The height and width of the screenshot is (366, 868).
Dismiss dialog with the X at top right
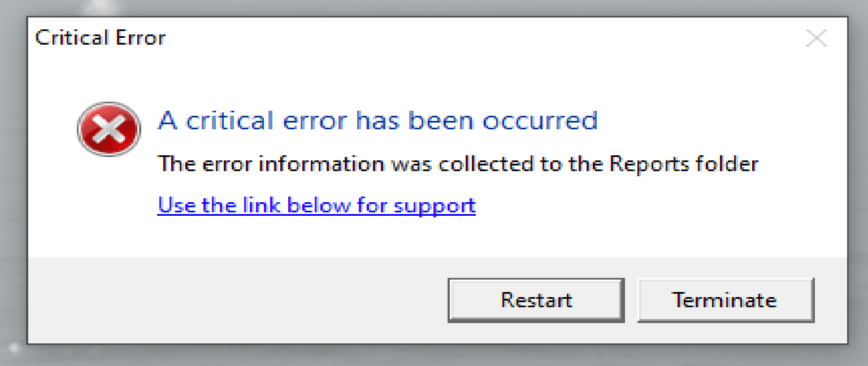[816, 38]
